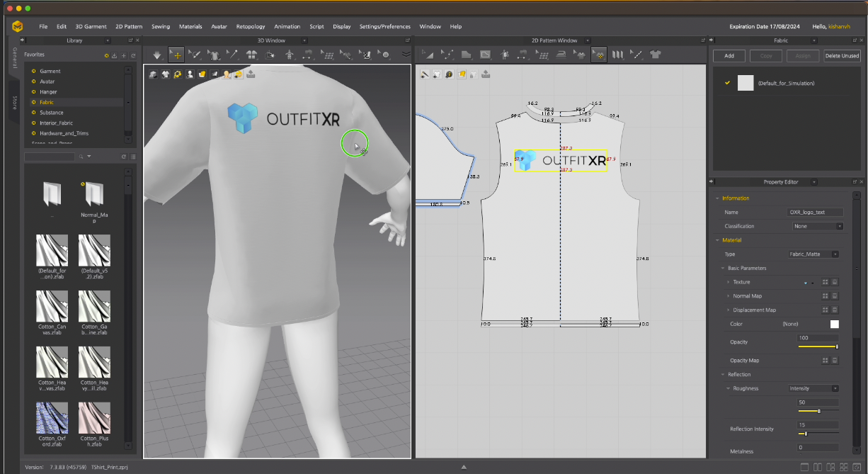The height and width of the screenshot is (474, 868).
Task: Click the refresh icon in the Favorites header
Action: [x=133, y=55]
